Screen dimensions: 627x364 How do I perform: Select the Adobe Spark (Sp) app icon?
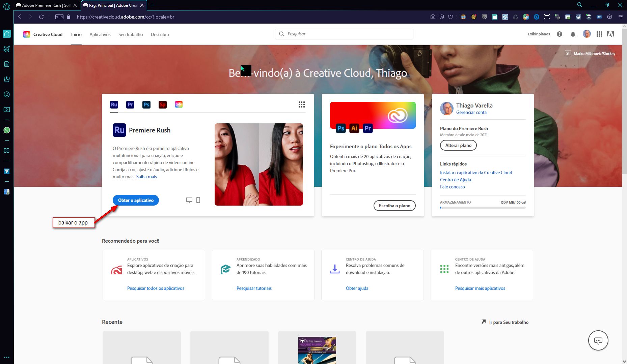coord(163,104)
